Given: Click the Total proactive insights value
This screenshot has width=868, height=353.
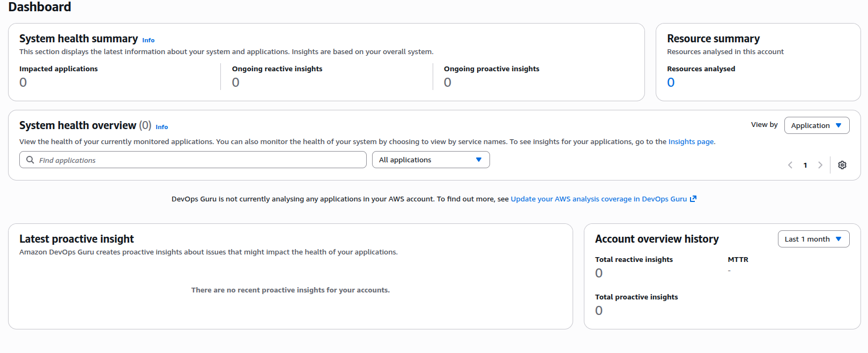Looking at the screenshot, I should coord(599,311).
